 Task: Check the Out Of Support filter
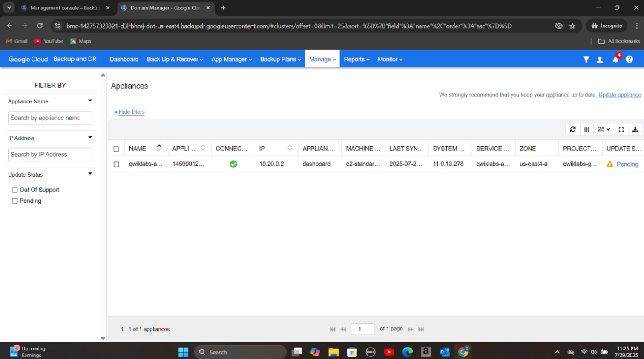click(15, 190)
